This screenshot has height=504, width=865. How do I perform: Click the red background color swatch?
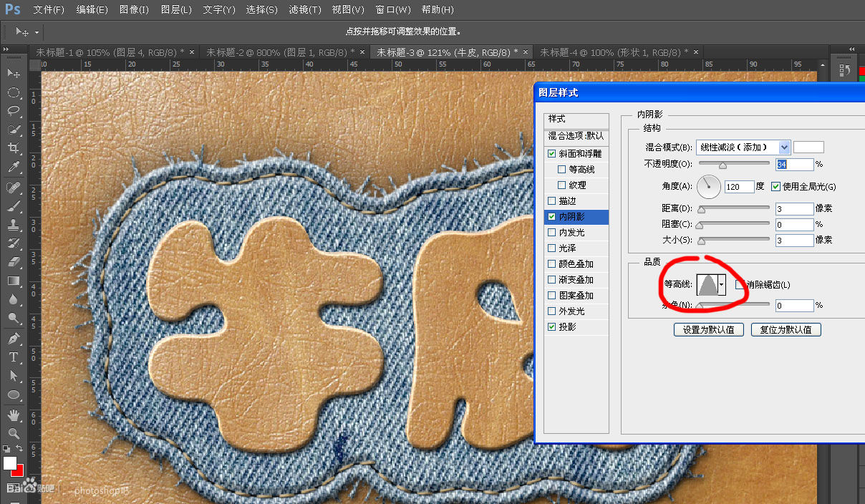coord(20,471)
